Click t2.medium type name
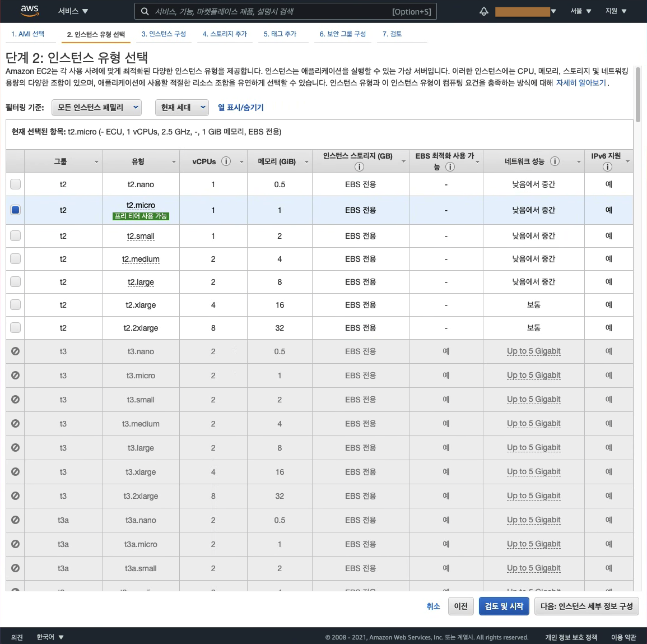 pos(141,259)
